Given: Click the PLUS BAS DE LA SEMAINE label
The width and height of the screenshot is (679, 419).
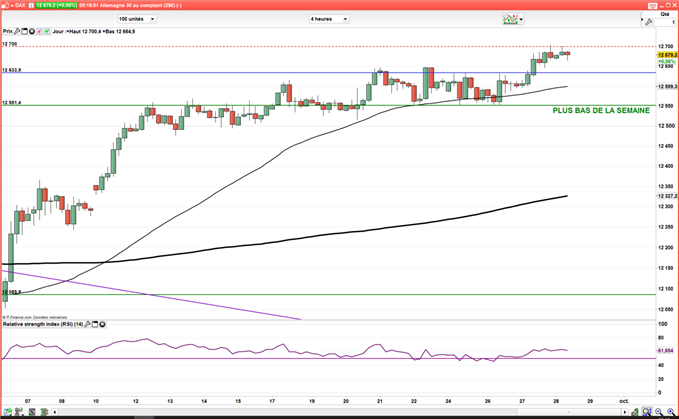Looking at the screenshot, I should [x=601, y=111].
